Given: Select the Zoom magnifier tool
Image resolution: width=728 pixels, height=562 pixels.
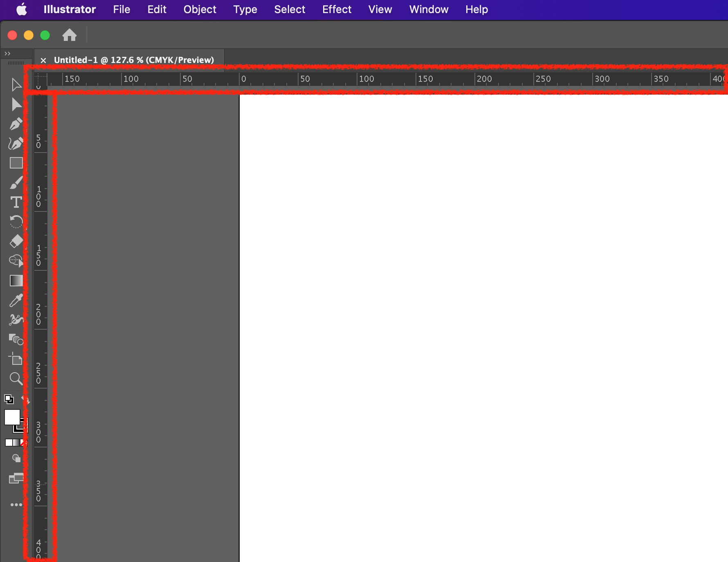Looking at the screenshot, I should tap(16, 378).
